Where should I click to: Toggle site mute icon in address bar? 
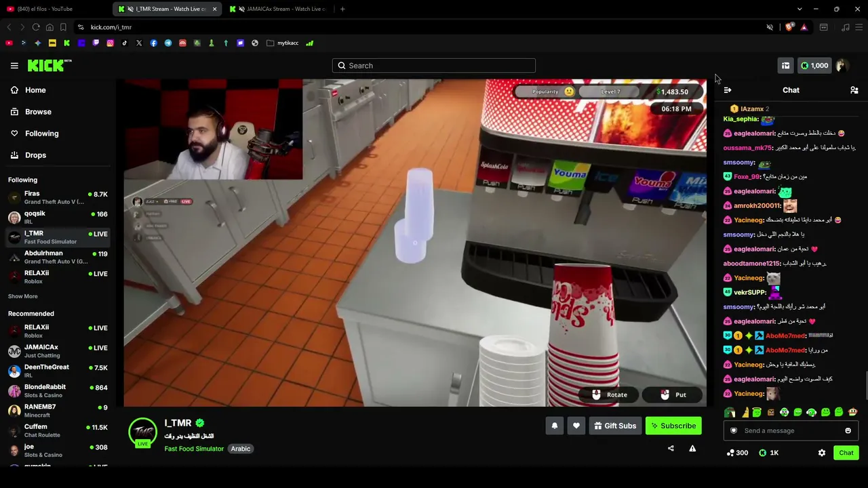pyautogui.click(x=770, y=27)
